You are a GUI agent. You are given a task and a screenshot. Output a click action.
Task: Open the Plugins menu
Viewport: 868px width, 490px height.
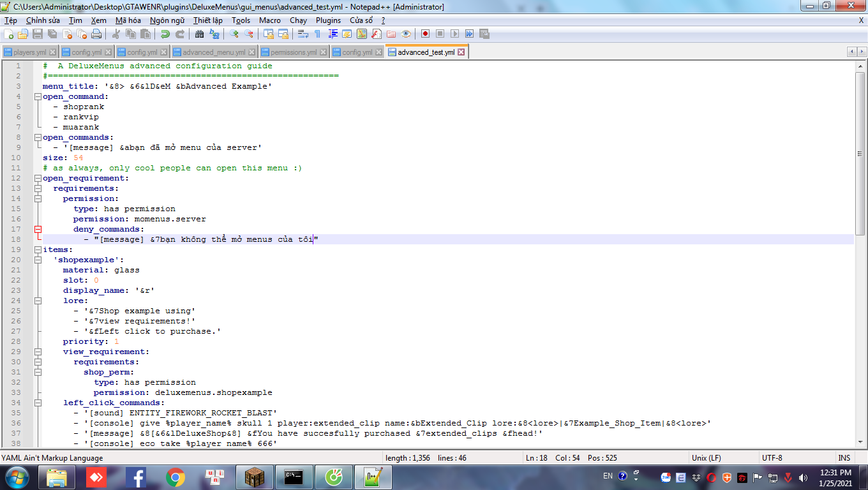coord(328,20)
